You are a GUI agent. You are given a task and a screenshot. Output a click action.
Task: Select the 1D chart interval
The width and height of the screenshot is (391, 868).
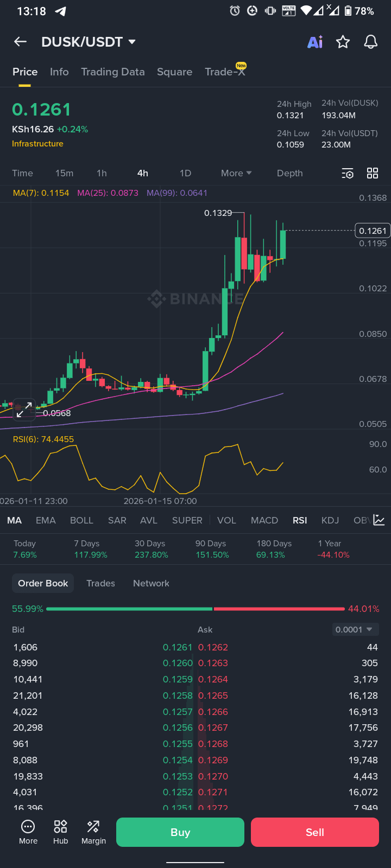(x=185, y=173)
